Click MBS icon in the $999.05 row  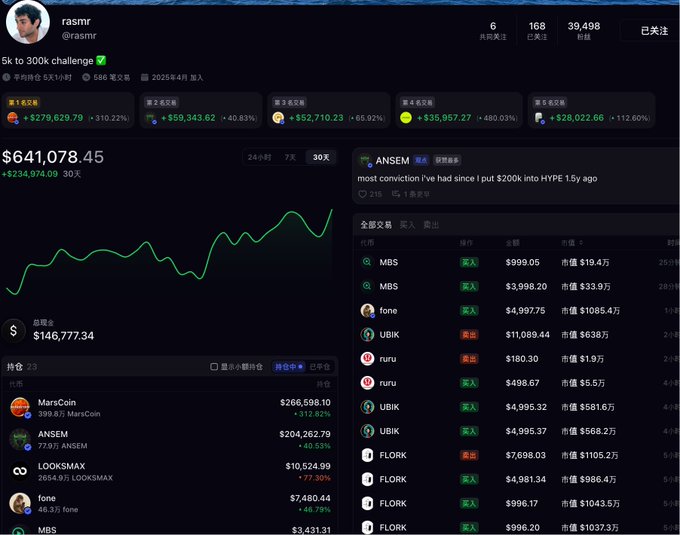(367, 262)
